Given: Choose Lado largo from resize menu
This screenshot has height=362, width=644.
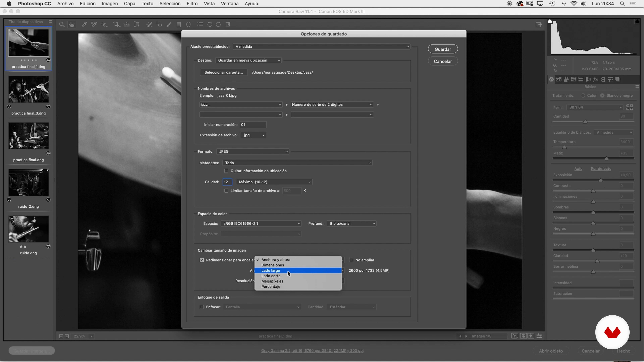Looking at the screenshot, I should click(298, 270).
